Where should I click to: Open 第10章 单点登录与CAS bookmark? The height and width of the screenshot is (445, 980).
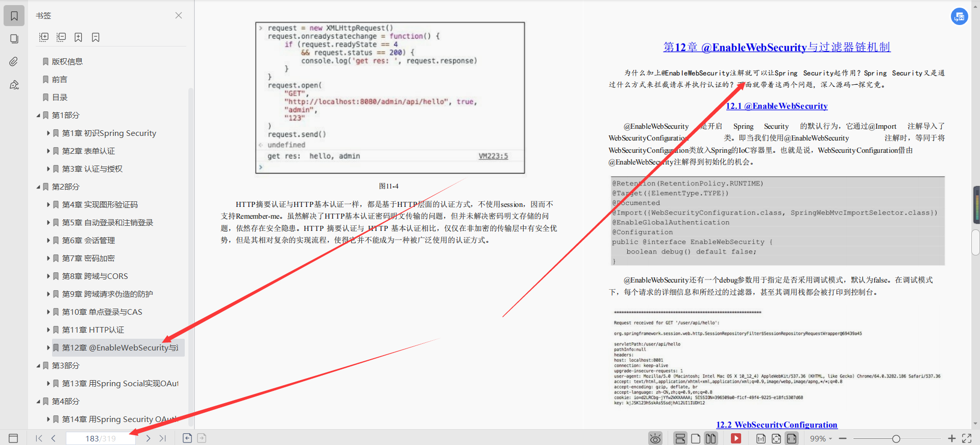pos(102,312)
